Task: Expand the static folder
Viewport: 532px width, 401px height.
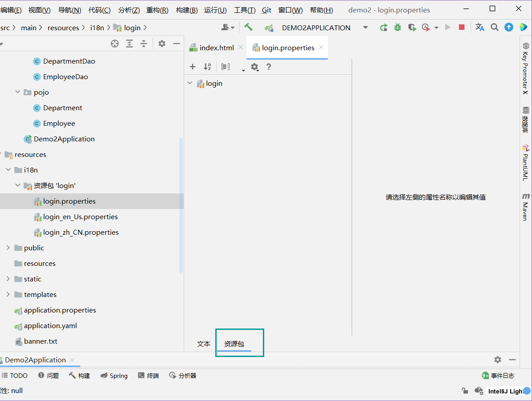Action: tap(8, 279)
